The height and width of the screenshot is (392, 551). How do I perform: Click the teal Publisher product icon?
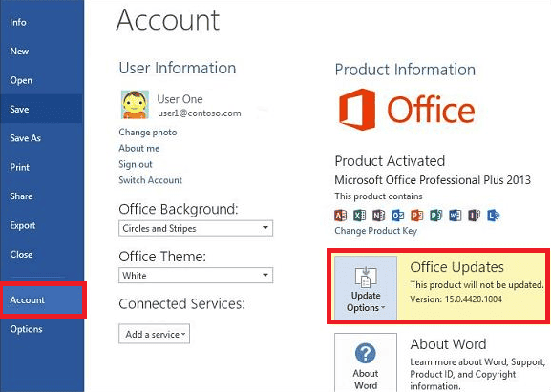436,216
